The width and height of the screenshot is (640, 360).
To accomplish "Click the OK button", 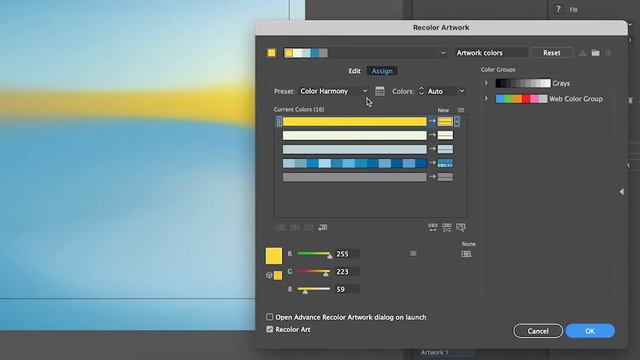I will coord(590,331).
